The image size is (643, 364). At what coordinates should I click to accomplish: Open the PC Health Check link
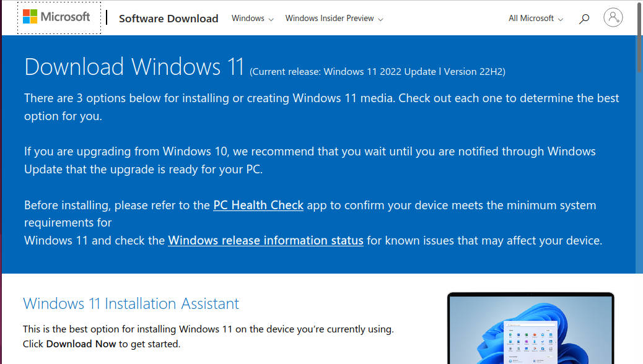point(258,205)
